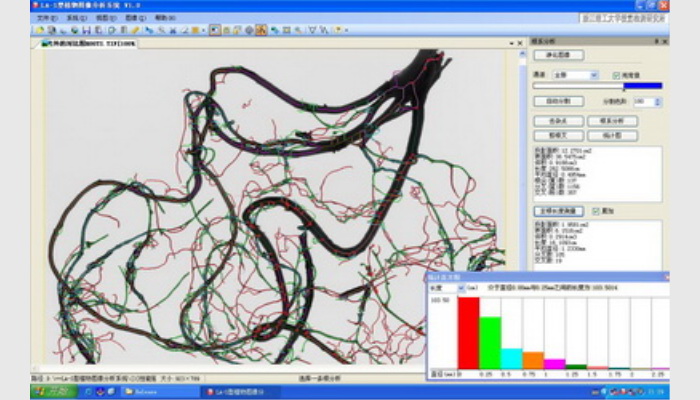700x400 pixels.
Task: Click the scissors cut icon in toolbar
Action: click(171, 30)
